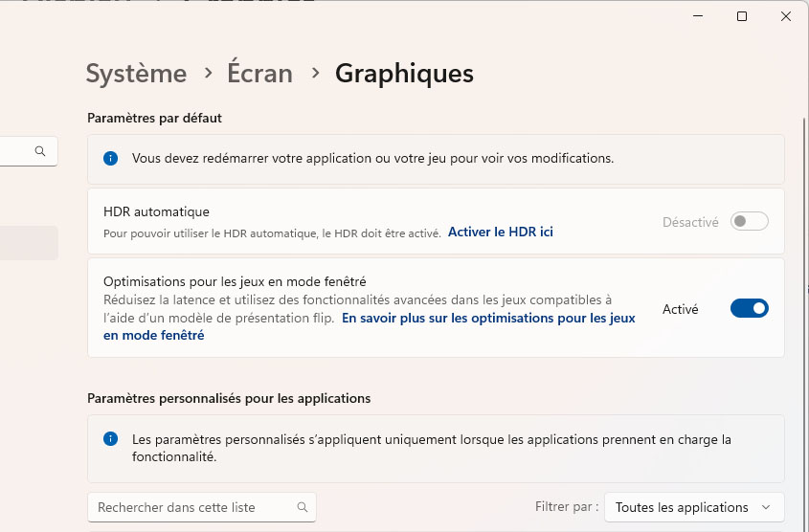This screenshot has width=809, height=532.
Task: Click chevron arrow between Écran and Graphiques
Action: [315, 73]
